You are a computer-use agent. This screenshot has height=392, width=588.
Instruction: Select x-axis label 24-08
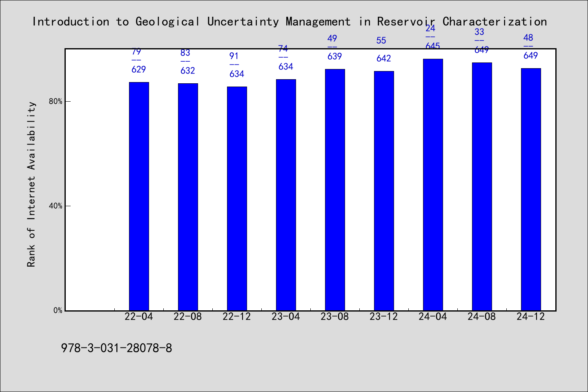click(x=482, y=317)
